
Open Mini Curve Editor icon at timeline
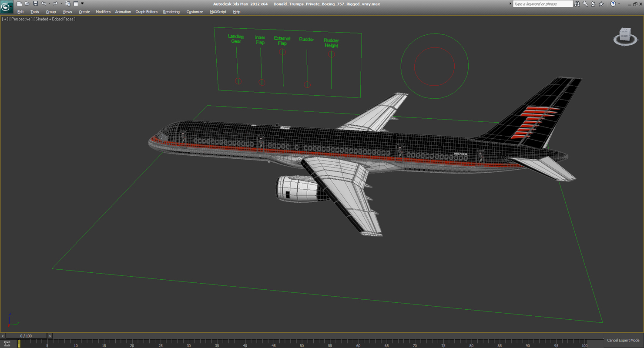pos(7,344)
